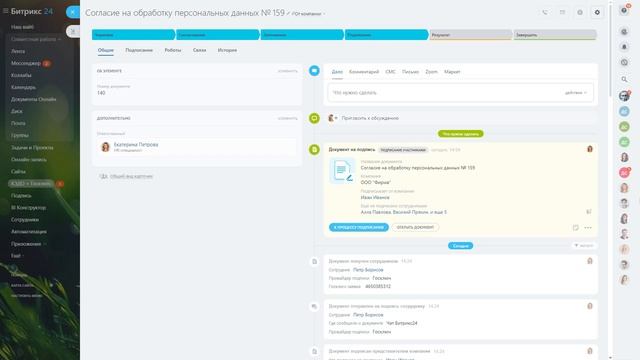Click the Завершить stage
Image resolution: width=640 pixels, height=360 pixels.
(x=555, y=35)
